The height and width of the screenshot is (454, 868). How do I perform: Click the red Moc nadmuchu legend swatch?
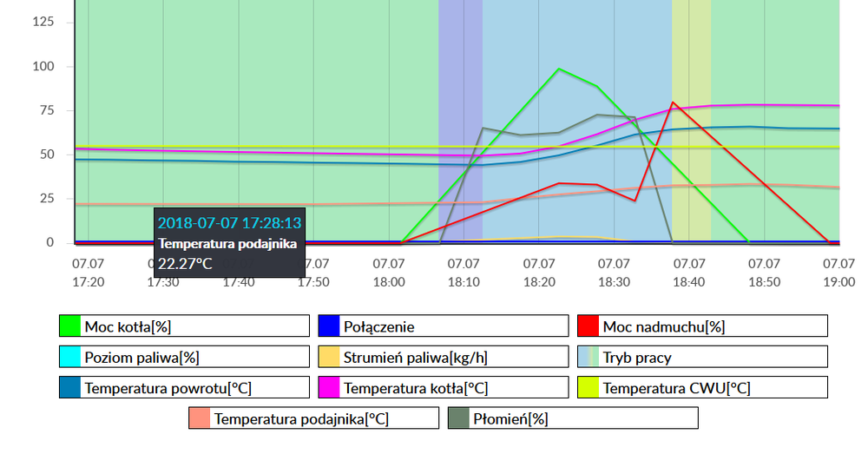[x=589, y=326]
